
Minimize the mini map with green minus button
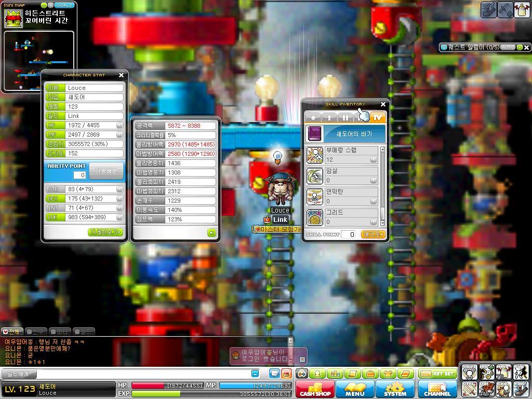click(44, 5)
